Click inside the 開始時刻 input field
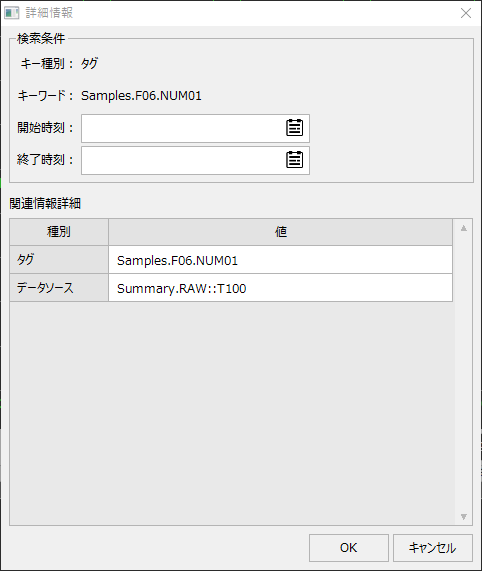 [x=182, y=128]
